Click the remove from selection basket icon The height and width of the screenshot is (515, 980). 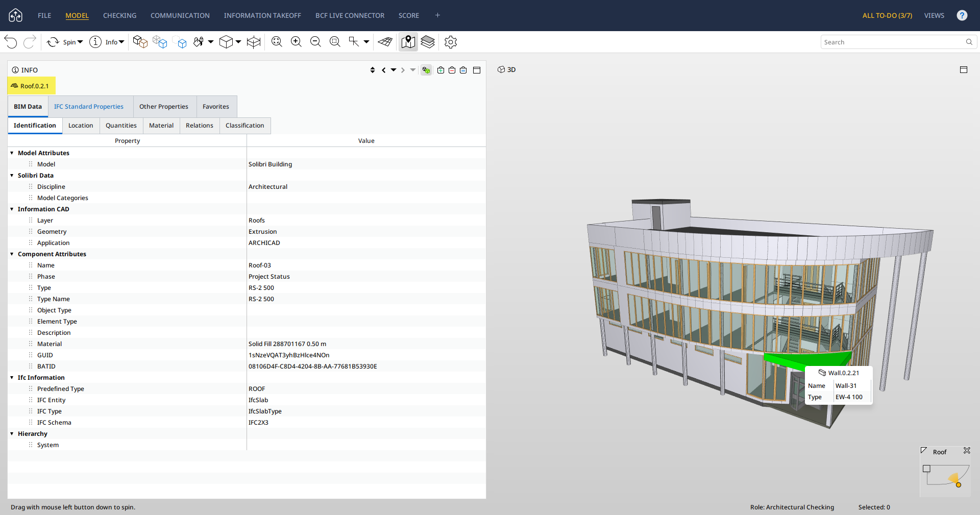(x=452, y=70)
